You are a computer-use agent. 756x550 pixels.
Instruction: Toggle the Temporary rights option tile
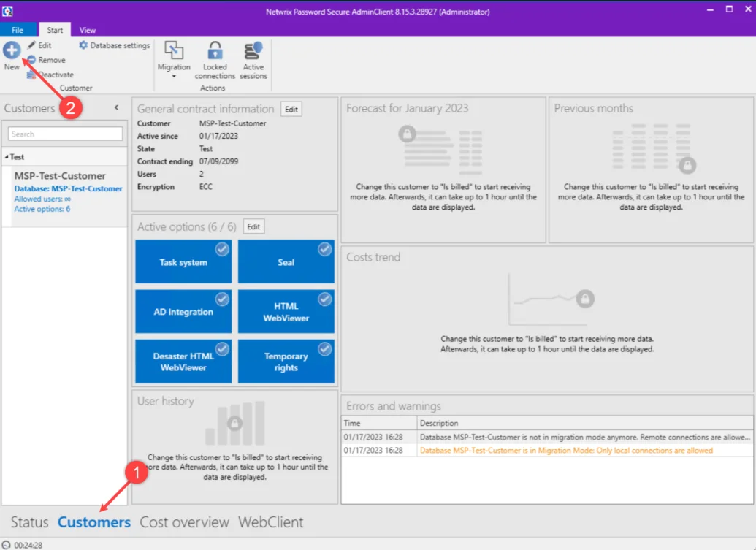click(x=286, y=362)
